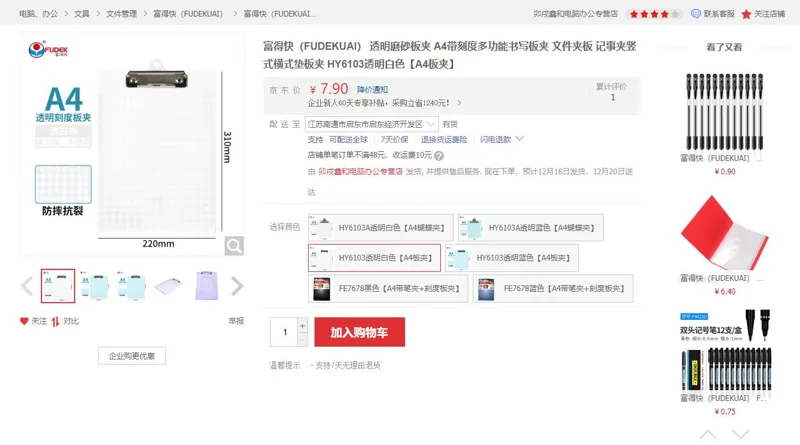Select the first product thumbnail

point(58,286)
